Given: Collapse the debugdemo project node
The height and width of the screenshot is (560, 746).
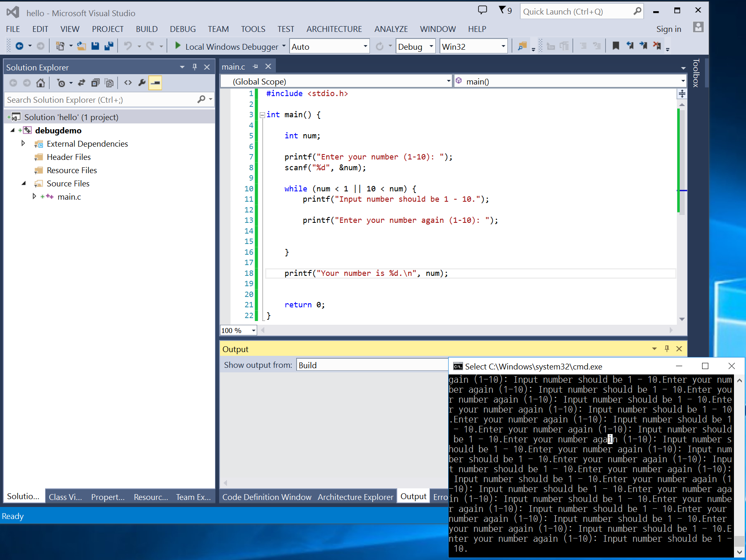Looking at the screenshot, I should (x=12, y=130).
